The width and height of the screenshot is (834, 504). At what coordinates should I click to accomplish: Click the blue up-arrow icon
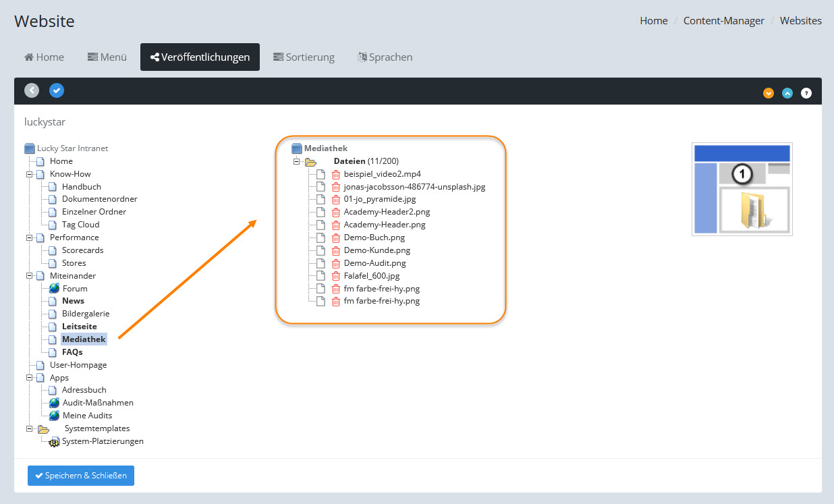click(x=787, y=93)
